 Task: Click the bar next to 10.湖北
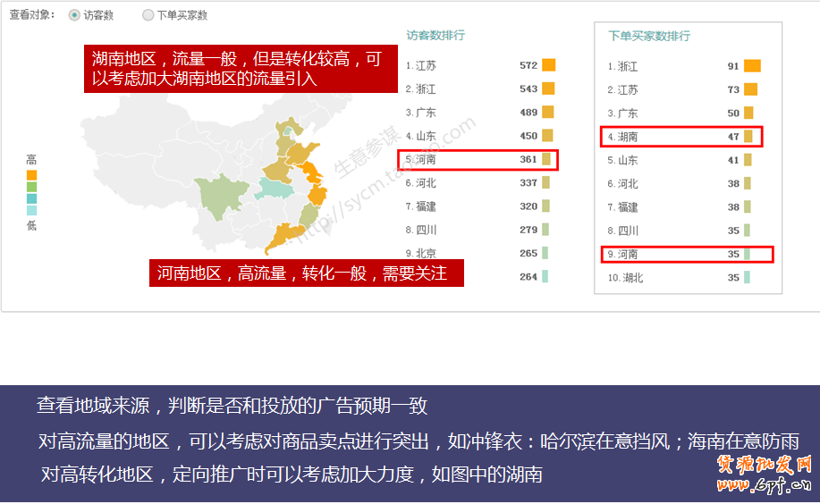747,277
